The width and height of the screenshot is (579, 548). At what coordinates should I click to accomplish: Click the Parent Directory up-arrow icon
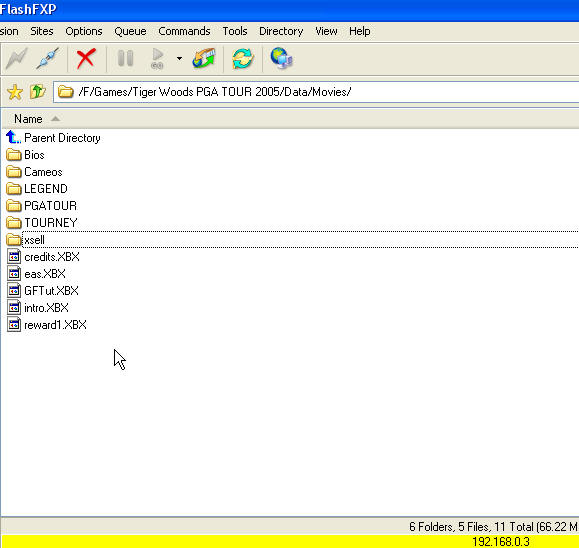click(x=13, y=138)
